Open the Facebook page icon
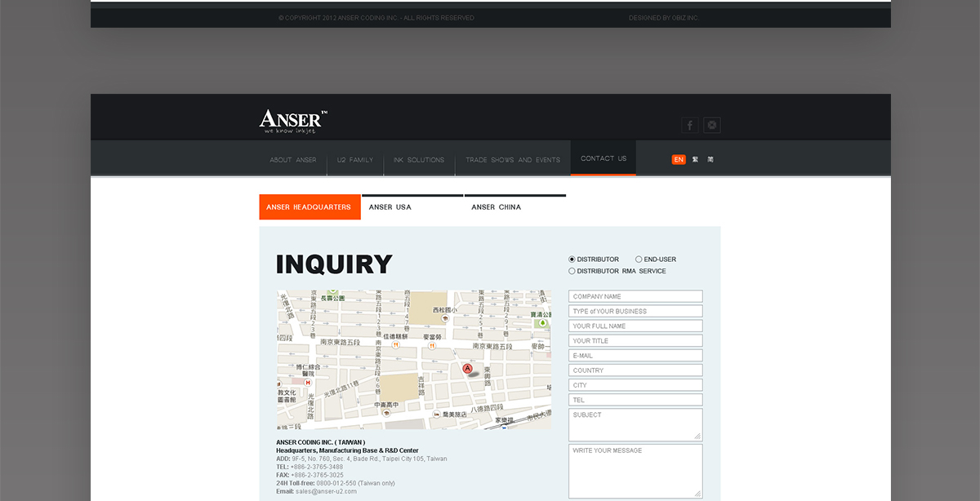Image resolution: width=980 pixels, height=501 pixels. pos(690,125)
